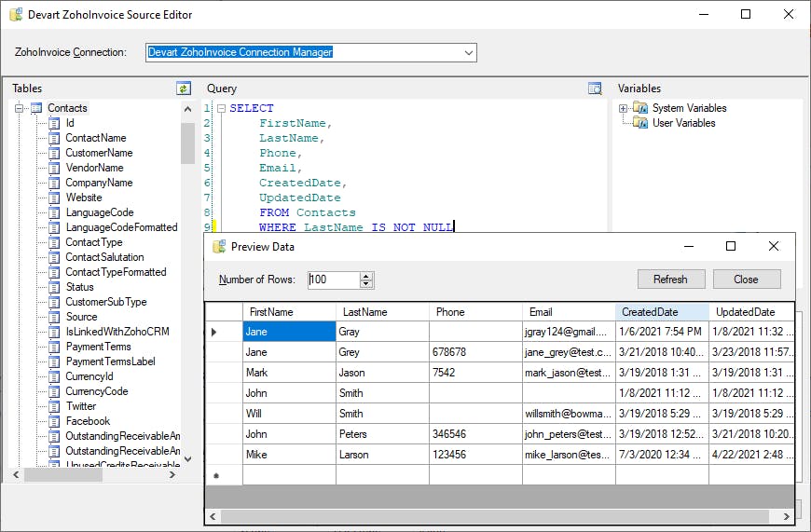The height and width of the screenshot is (532, 811).
Task: Collapse the SELECT statement in query editor
Action: [x=221, y=108]
